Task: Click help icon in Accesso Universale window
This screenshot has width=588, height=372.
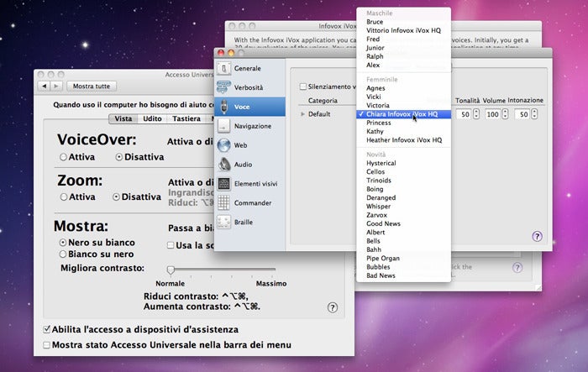Action: click(333, 307)
